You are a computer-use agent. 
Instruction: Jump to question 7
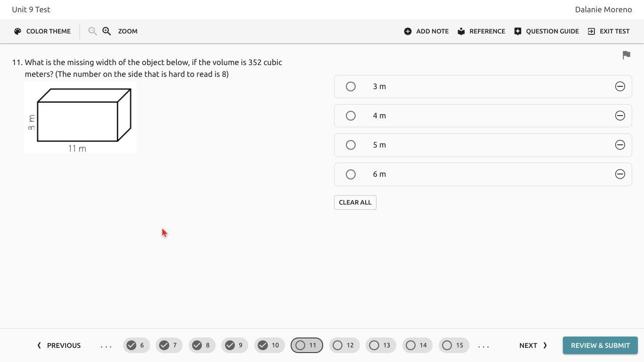[169, 345]
